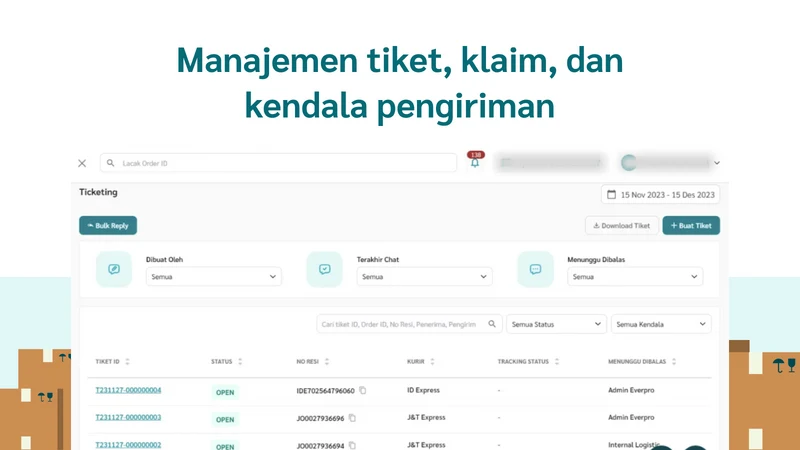Click the Download Tiket button
This screenshot has width=800, height=450.
621,226
